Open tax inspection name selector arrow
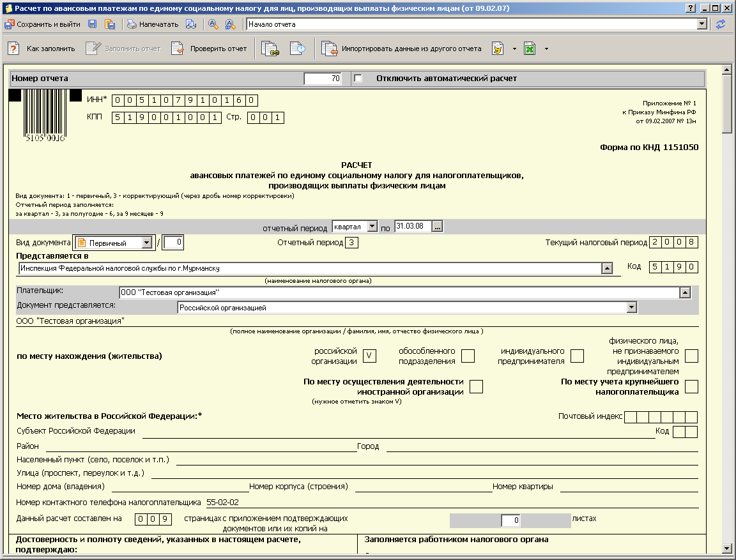The height and width of the screenshot is (560, 736). [x=608, y=268]
